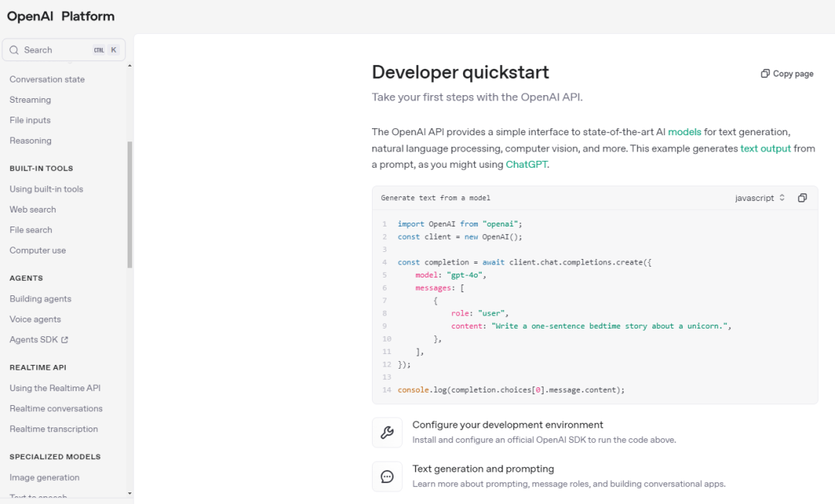Viewport: 835px width, 504px height.
Task: Follow the green 'models' link
Action: 684,132
